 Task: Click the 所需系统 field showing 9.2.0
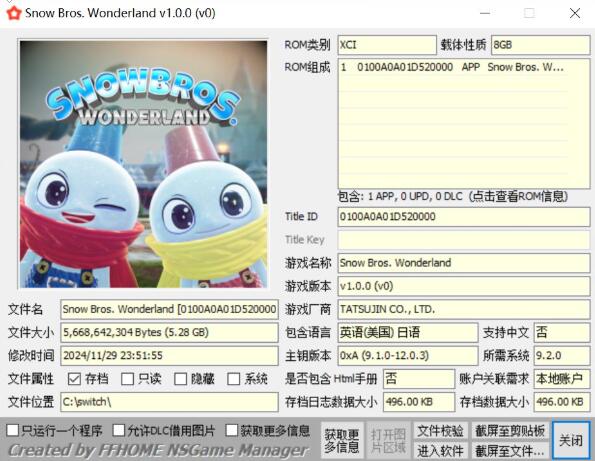[x=562, y=356]
